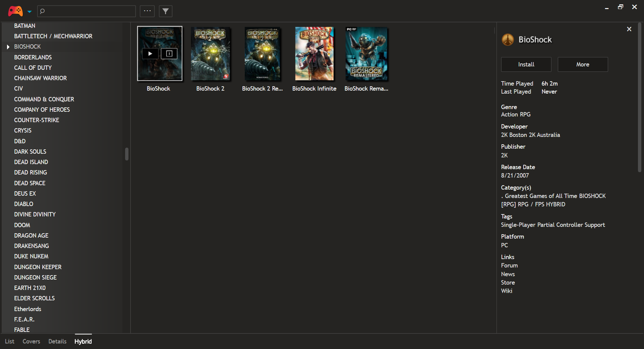Select F.E.A.R. category
644x349 pixels.
pos(24,319)
